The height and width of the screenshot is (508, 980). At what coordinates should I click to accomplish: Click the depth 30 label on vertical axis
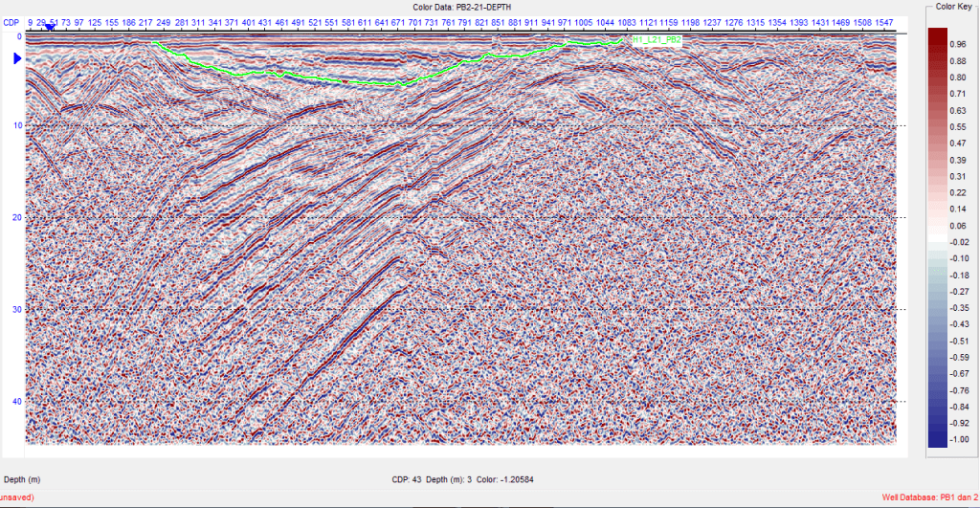coord(17,310)
